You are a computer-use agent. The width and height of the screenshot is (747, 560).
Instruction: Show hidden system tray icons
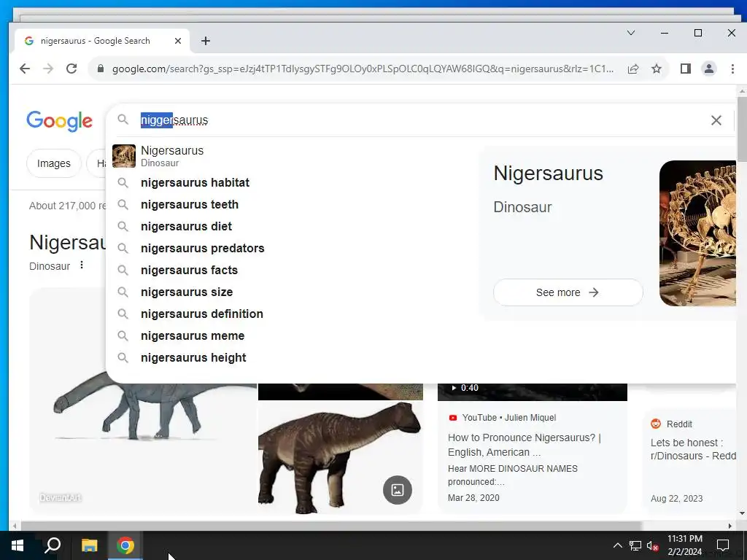coord(617,545)
